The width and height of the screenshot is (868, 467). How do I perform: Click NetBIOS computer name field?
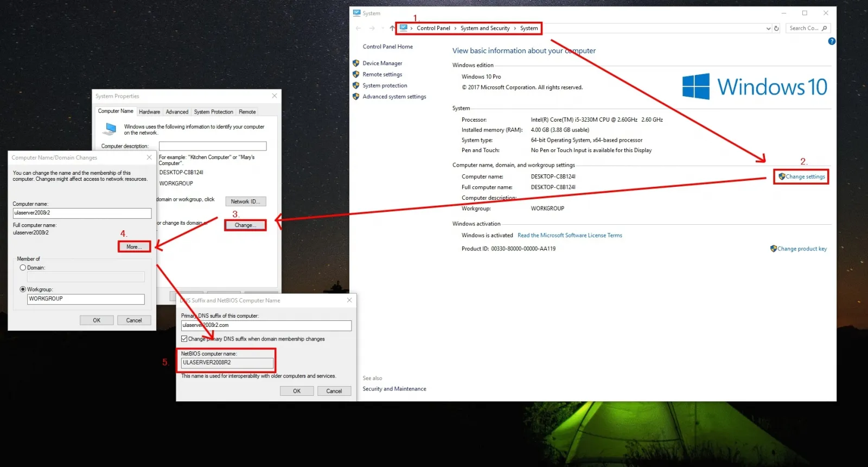tap(227, 363)
